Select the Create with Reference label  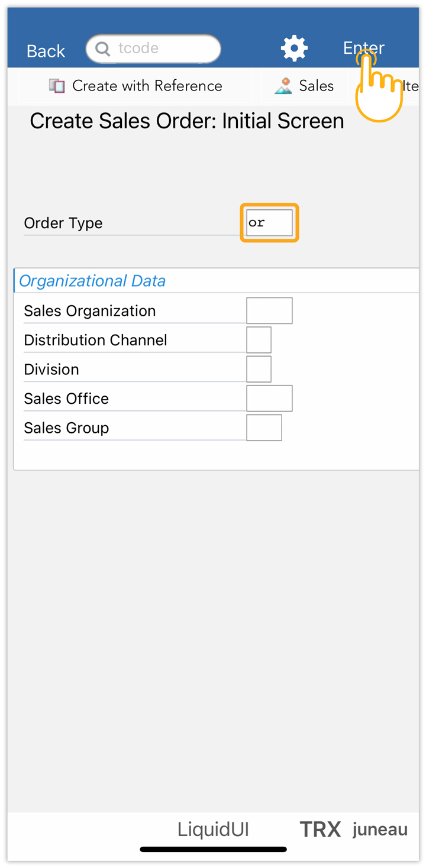pos(147,86)
